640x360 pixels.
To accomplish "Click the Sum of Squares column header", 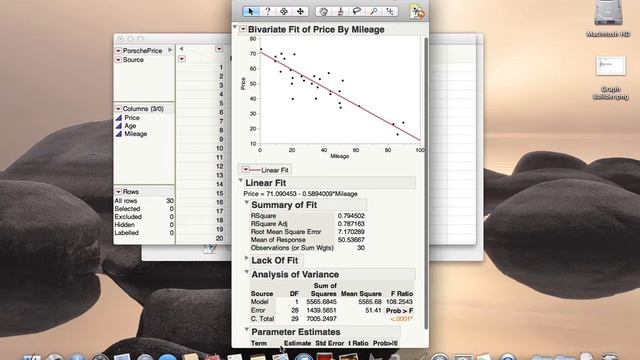I will pos(324,290).
